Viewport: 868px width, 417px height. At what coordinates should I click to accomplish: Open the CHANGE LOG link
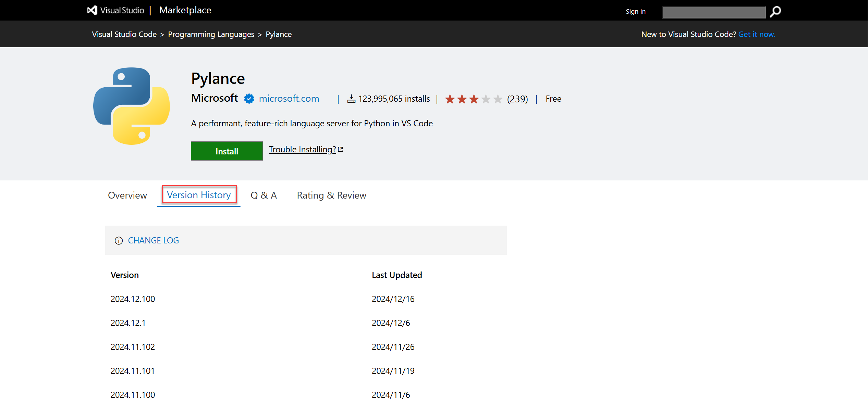click(x=153, y=241)
